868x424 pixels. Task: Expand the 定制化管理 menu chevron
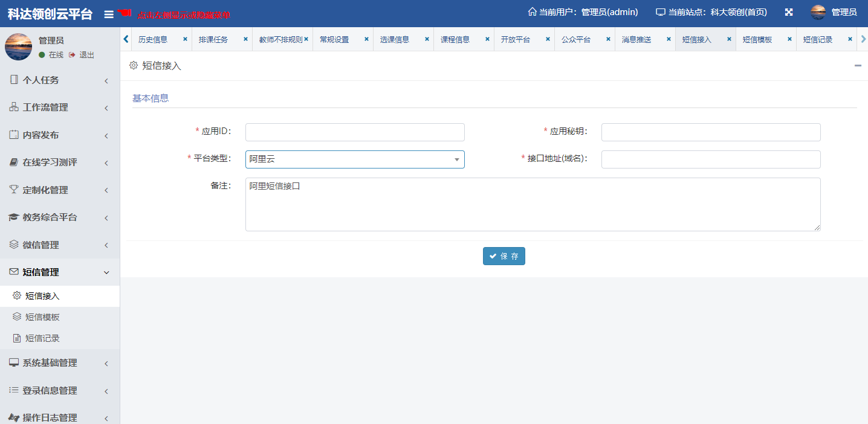click(106, 190)
